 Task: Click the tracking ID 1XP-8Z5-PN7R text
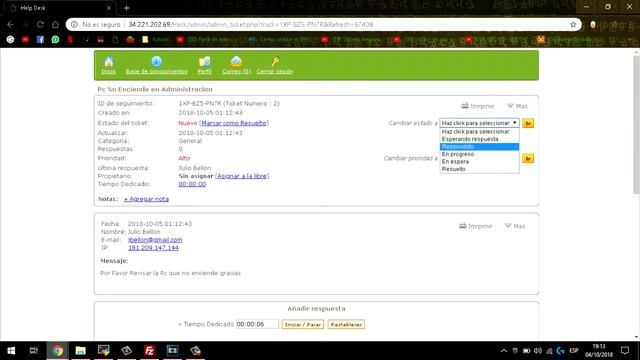[x=200, y=103]
